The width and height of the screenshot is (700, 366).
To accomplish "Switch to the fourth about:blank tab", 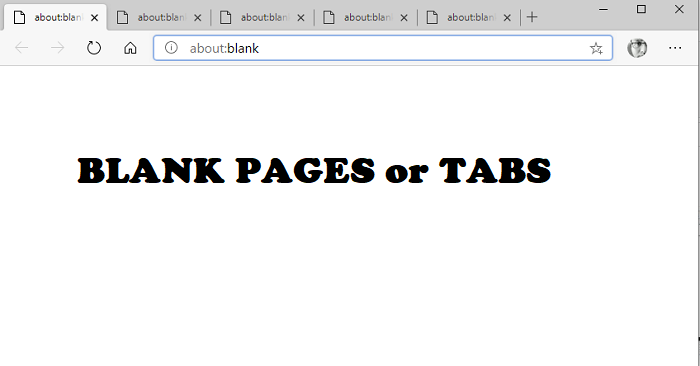I will pos(365,17).
